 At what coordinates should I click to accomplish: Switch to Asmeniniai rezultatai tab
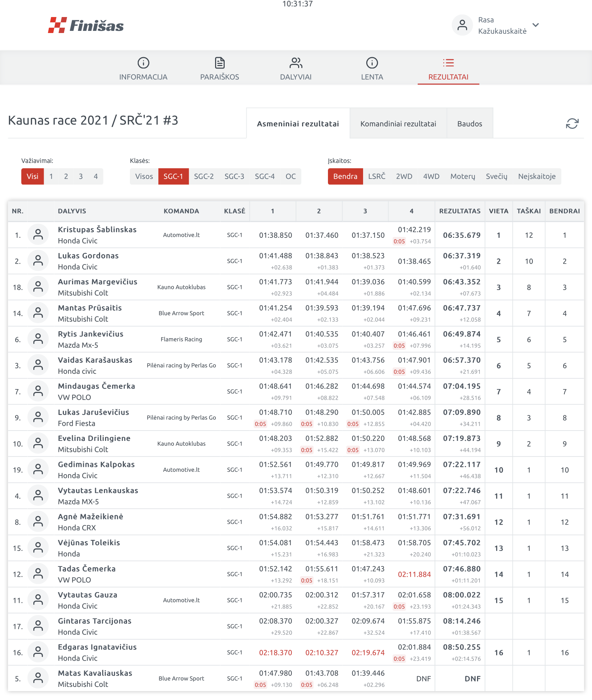coord(298,124)
